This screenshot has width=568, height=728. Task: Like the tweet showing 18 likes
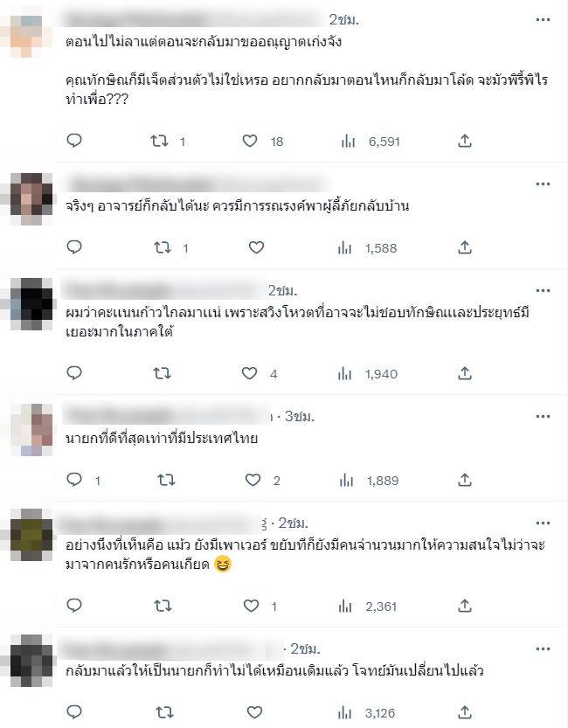pos(250,141)
